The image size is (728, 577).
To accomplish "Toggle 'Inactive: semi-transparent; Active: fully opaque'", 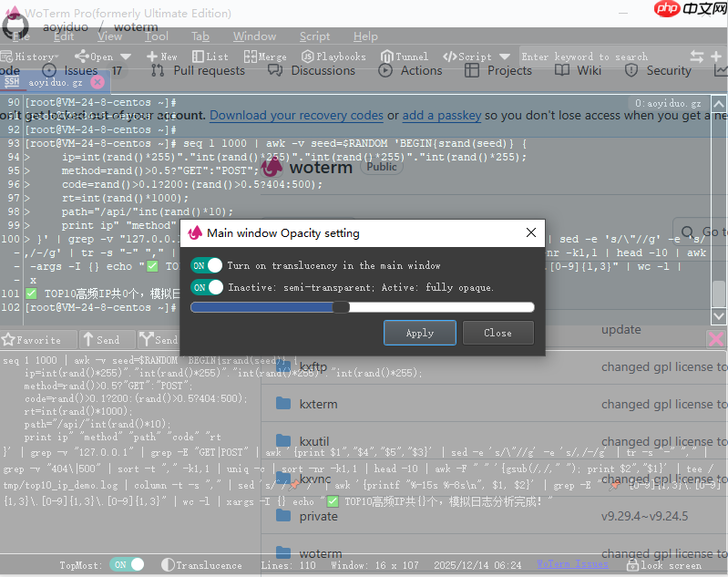I will tap(207, 287).
